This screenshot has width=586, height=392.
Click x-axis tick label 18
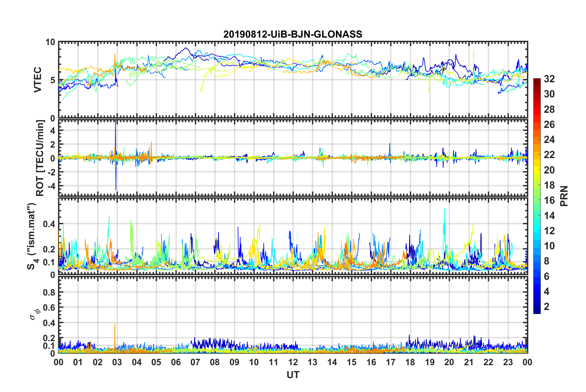pos(410,362)
